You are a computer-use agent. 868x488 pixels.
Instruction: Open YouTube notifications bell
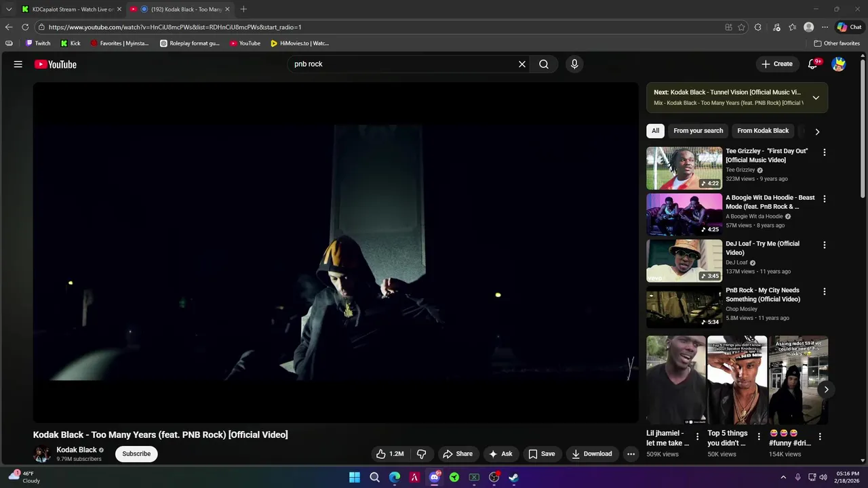point(813,64)
